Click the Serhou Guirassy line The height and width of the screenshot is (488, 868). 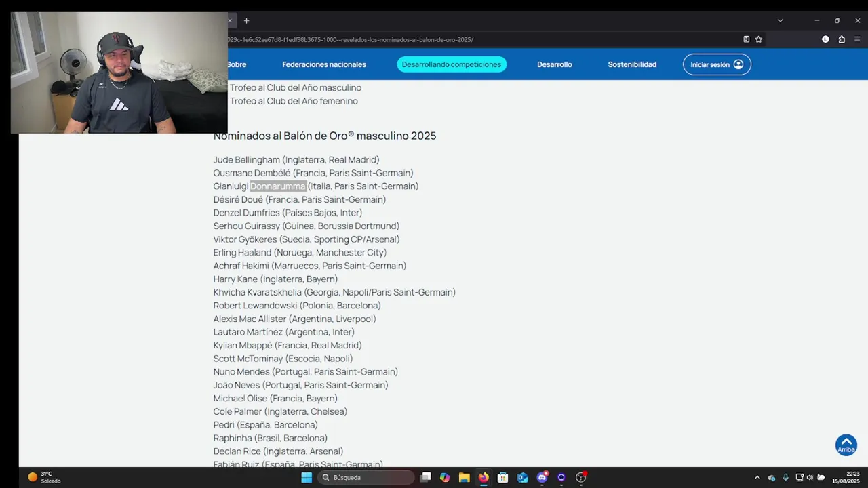307,226
